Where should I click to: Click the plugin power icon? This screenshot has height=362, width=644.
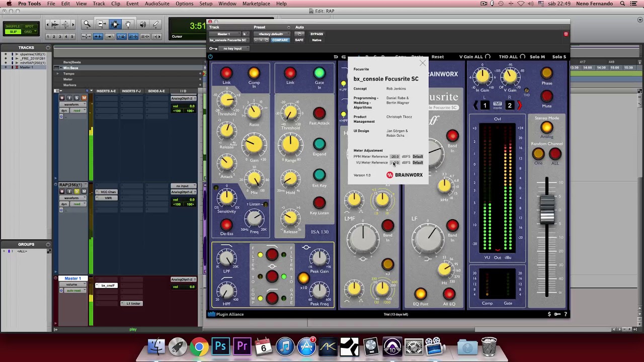(x=210, y=56)
